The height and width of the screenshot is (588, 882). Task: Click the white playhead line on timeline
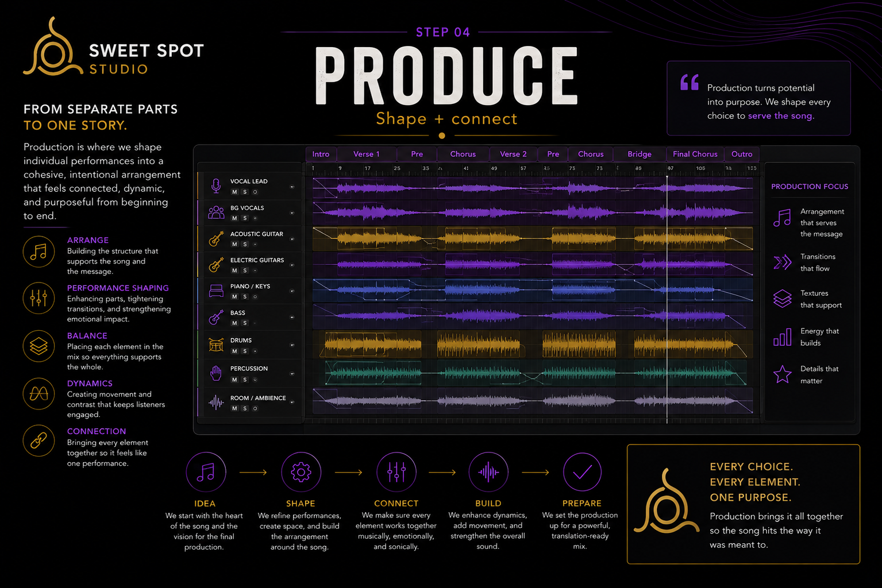pos(667,299)
